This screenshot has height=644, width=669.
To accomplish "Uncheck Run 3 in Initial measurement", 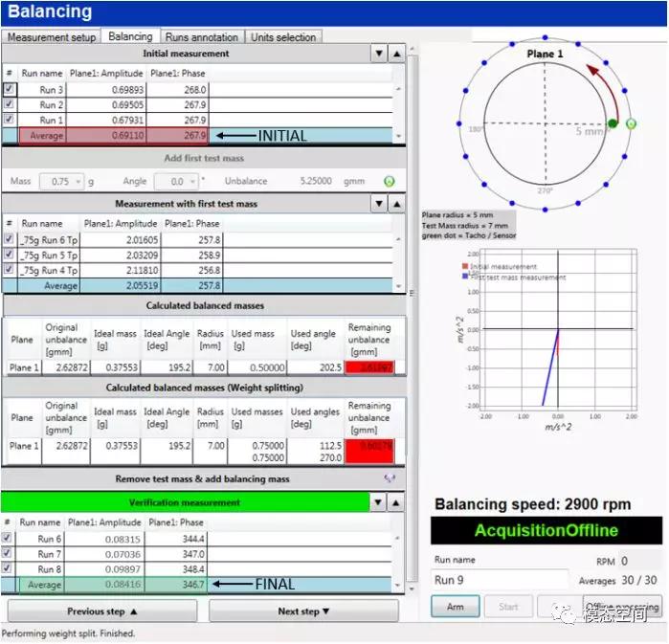I will point(10,89).
